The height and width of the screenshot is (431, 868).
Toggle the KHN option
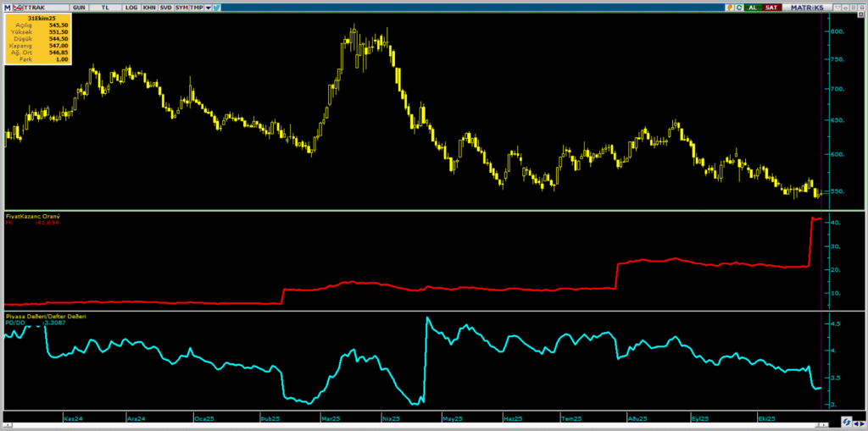click(149, 7)
